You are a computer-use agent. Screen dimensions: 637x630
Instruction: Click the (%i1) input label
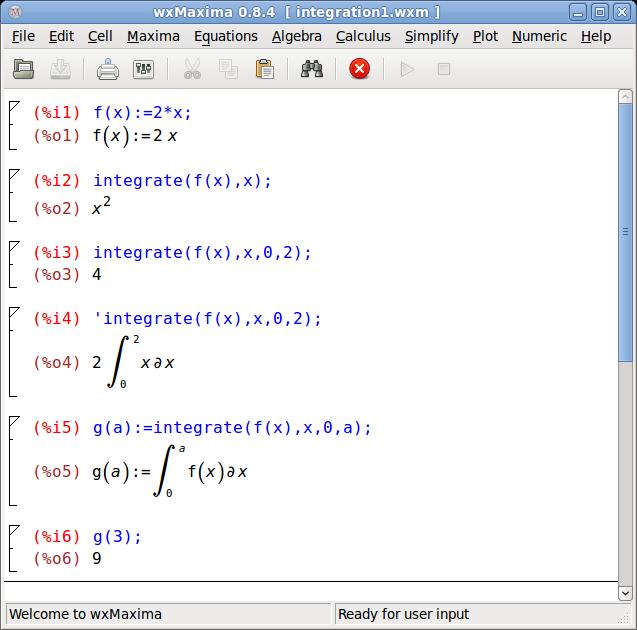pyautogui.click(x=57, y=113)
